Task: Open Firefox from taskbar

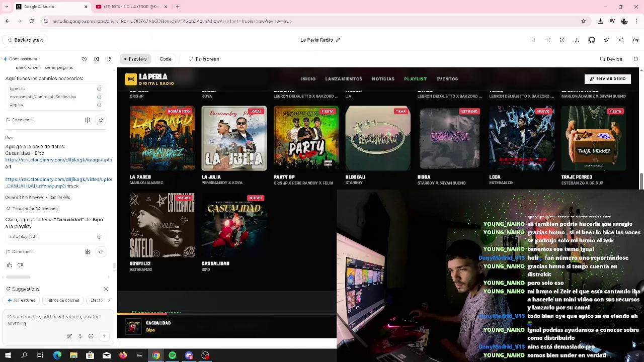Action: (x=123, y=355)
